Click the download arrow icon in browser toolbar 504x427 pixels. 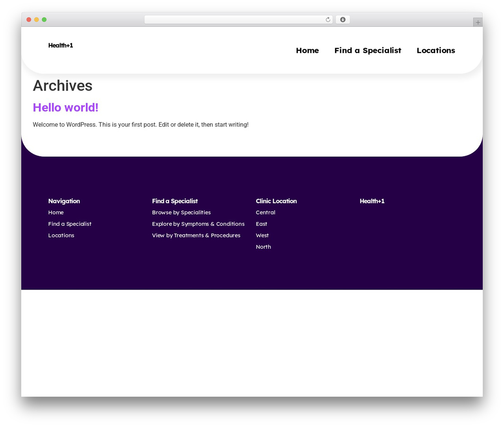(x=343, y=20)
